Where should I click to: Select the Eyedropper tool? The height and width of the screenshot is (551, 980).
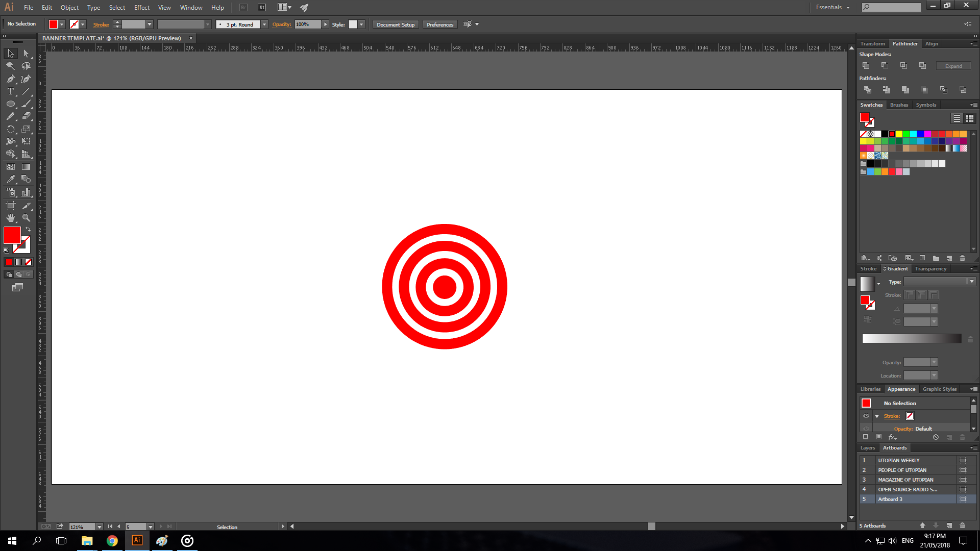tap(11, 179)
